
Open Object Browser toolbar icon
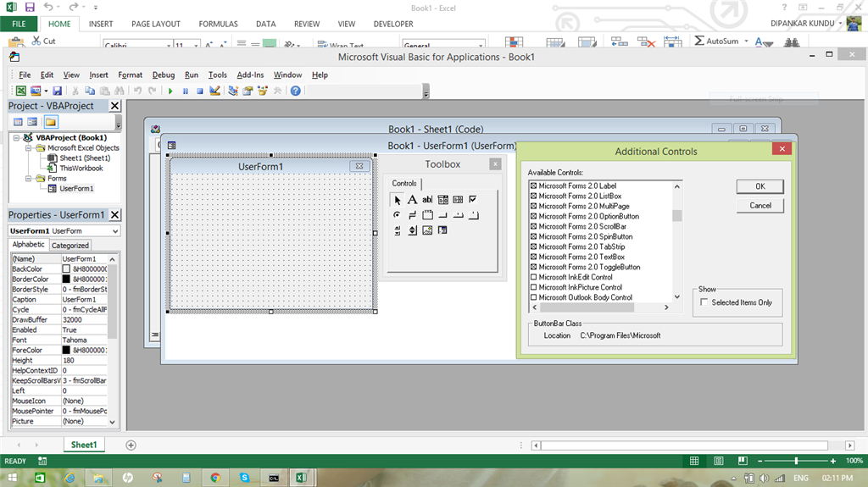263,91
